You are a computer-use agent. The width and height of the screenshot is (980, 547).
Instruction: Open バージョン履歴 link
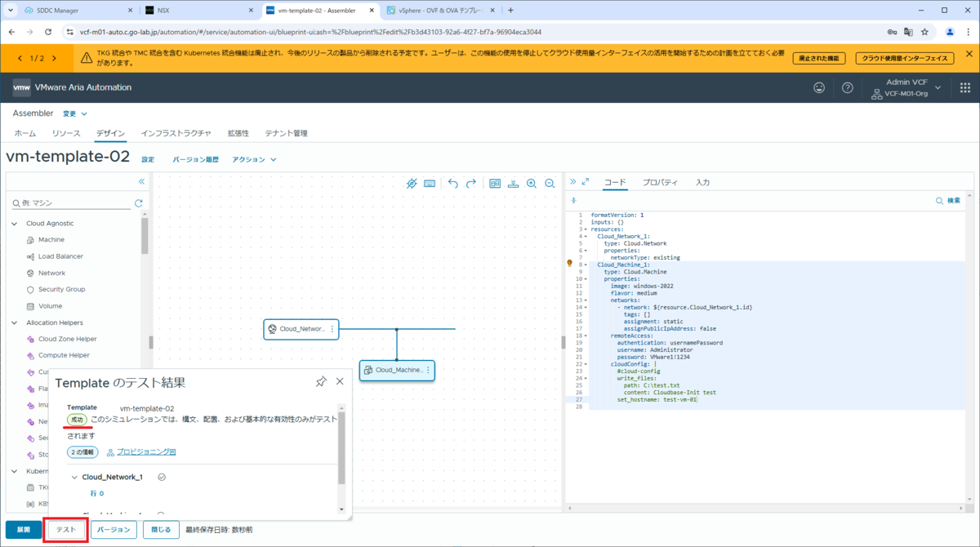click(195, 159)
